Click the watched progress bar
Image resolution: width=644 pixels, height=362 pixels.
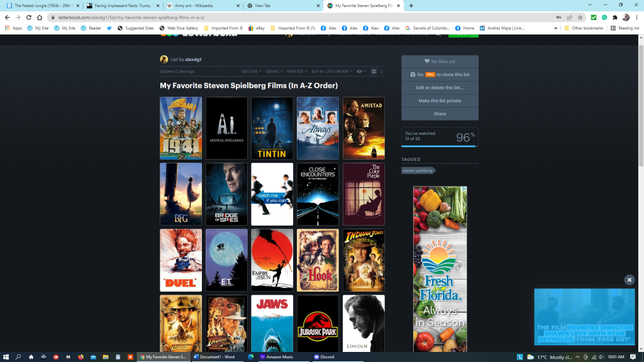pyautogui.click(x=440, y=146)
